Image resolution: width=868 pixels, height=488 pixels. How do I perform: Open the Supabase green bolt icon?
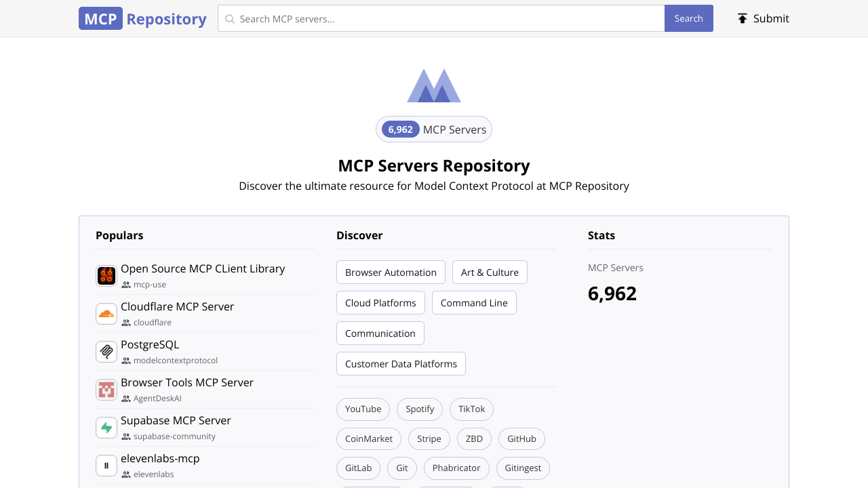106,428
